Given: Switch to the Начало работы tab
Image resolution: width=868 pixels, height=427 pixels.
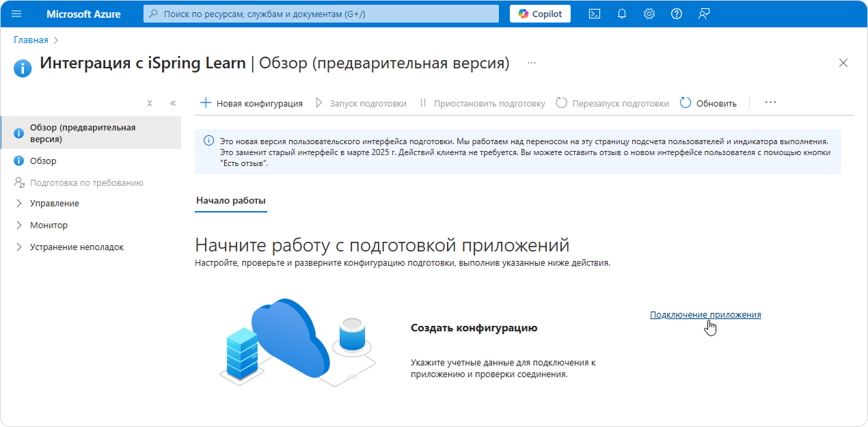Looking at the screenshot, I should point(231,201).
